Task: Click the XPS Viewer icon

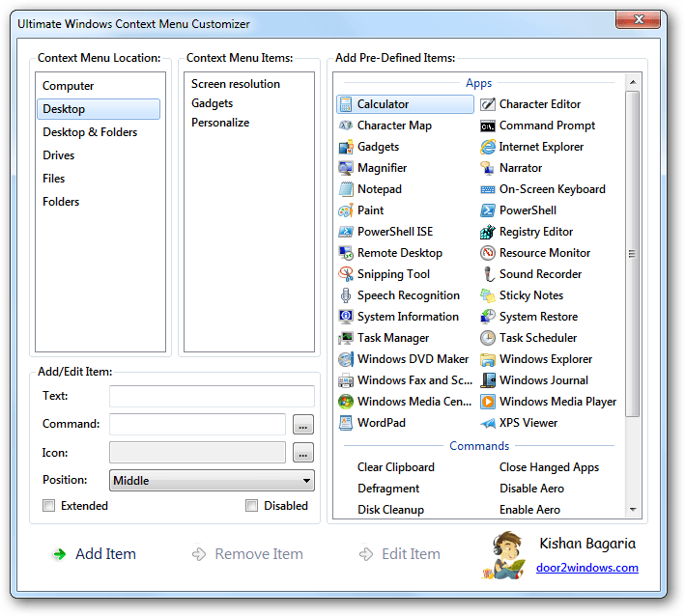Action: [488, 423]
